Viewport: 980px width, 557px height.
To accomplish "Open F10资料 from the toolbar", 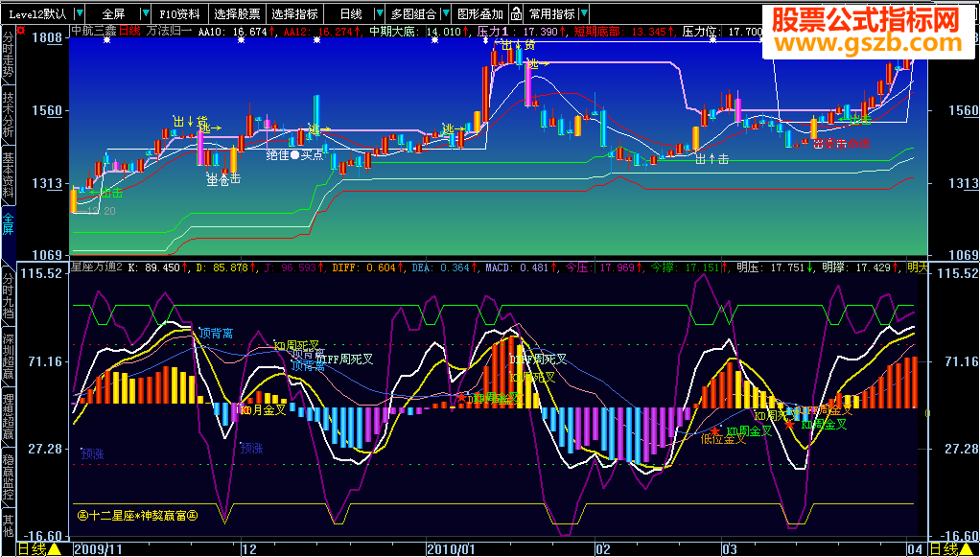I will (179, 13).
